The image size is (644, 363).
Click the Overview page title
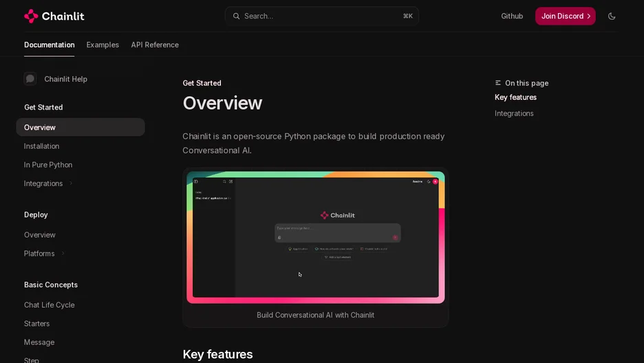coord(222,103)
